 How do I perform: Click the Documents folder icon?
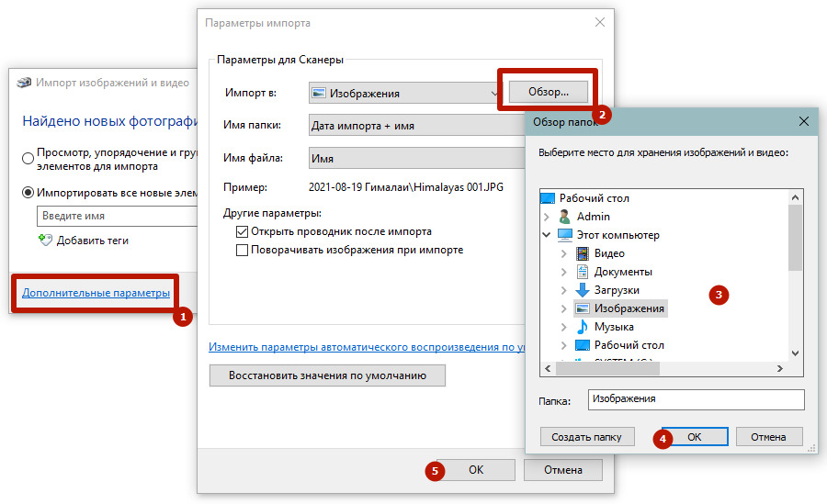click(583, 272)
